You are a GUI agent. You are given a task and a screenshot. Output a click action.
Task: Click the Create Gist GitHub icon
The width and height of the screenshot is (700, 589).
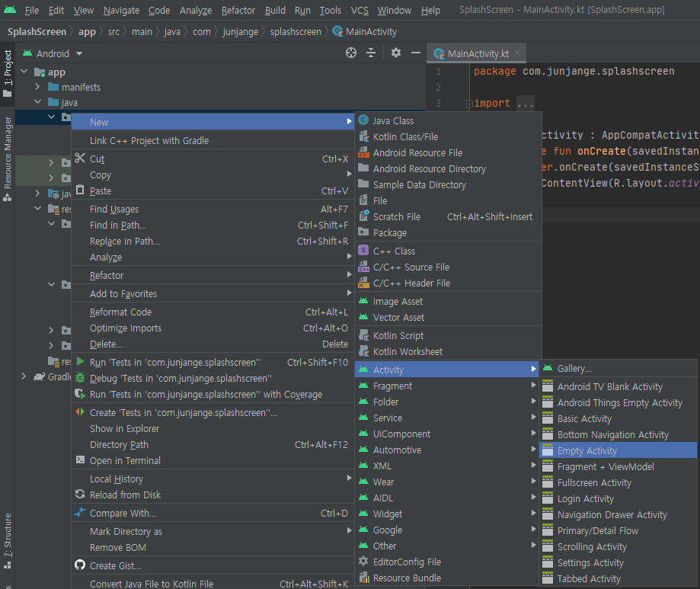pos(80,565)
